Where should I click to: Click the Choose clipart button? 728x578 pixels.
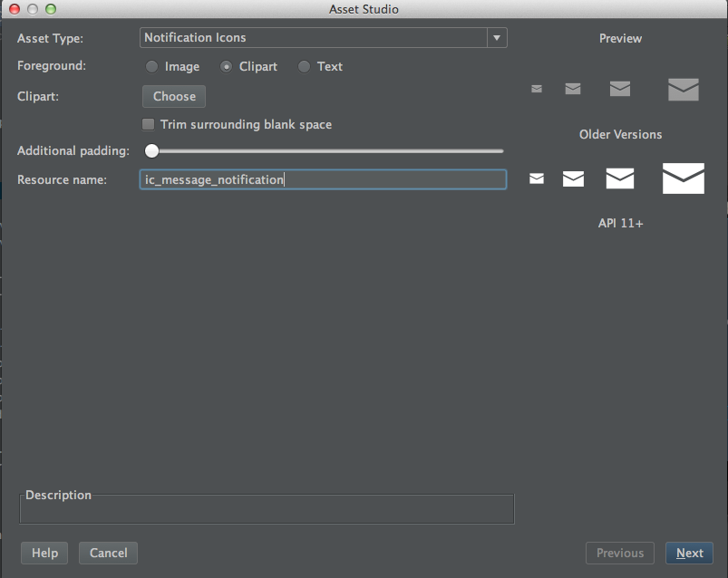click(174, 97)
